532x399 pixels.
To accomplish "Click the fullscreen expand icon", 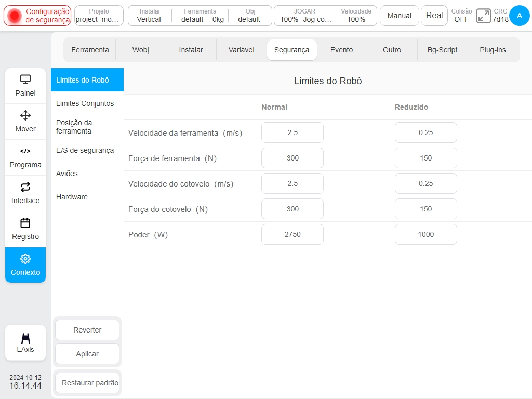I will point(483,16).
